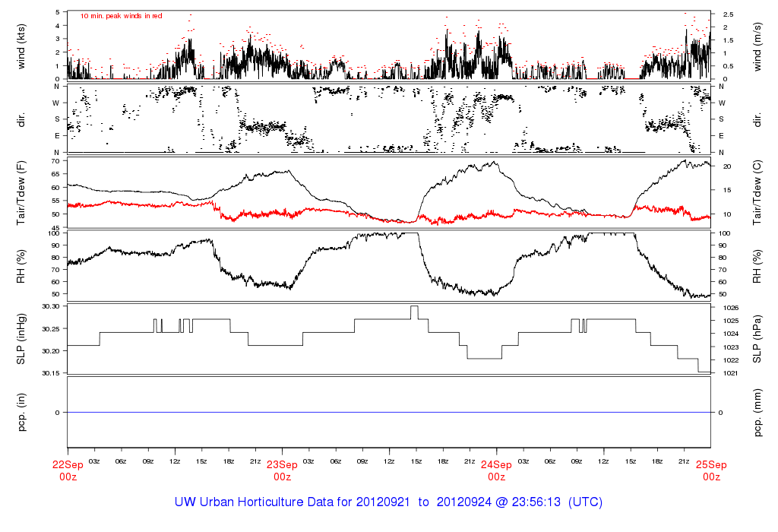
Task: Click the '30.20' pressure tick value
Action: pyautogui.click(x=51, y=351)
